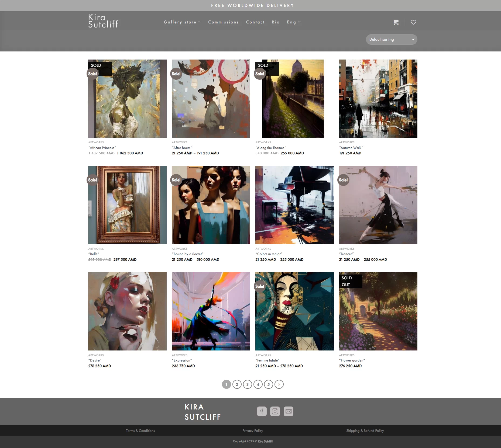Open the shopping cart icon

pyautogui.click(x=396, y=22)
